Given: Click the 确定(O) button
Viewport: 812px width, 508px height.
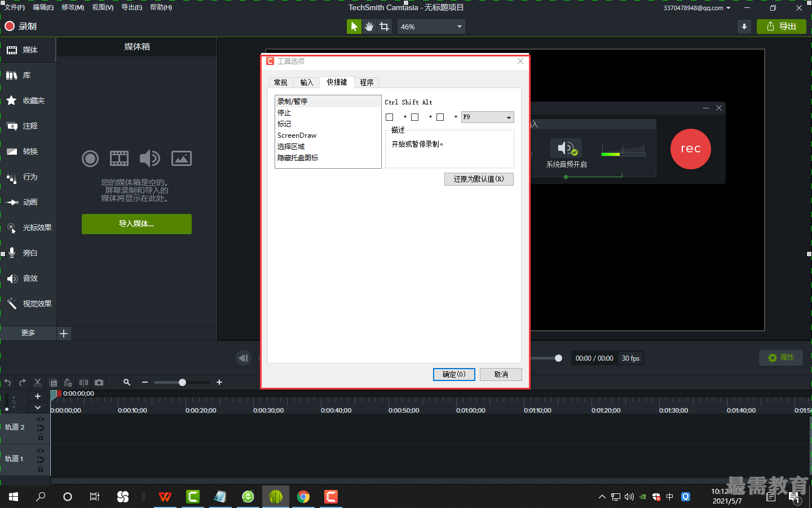Looking at the screenshot, I should click(x=454, y=374).
